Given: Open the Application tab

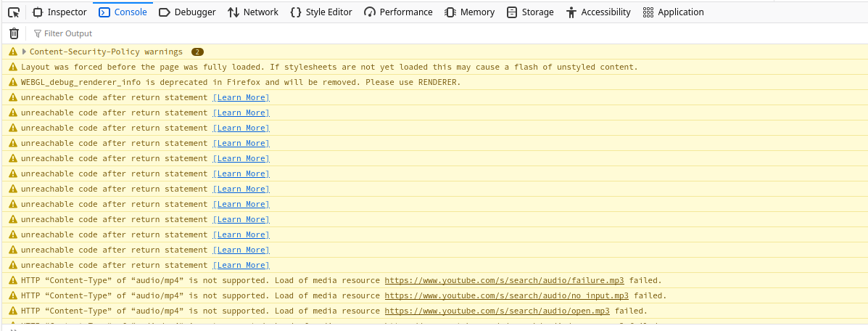Looking at the screenshot, I should pos(673,12).
